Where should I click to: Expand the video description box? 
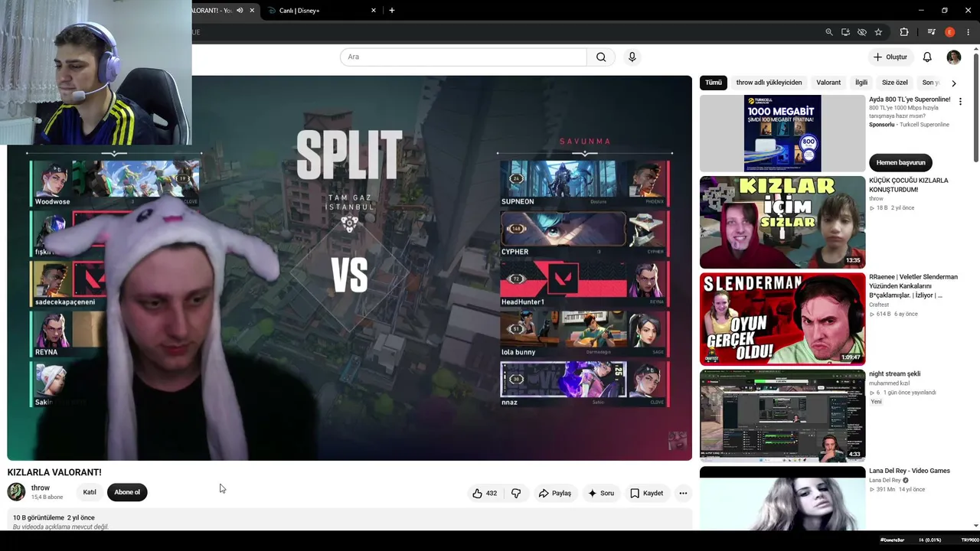349,521
